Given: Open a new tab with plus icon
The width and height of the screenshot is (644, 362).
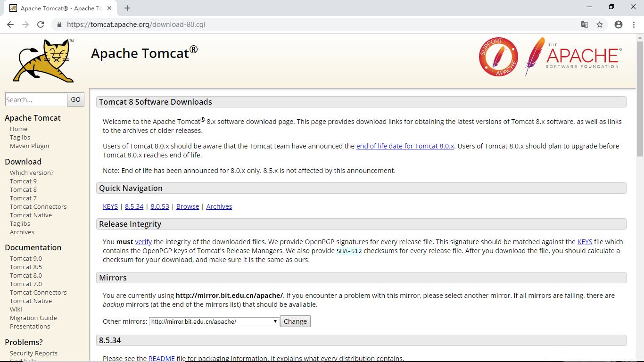Looking at the screenshot, I should point(127,8).
